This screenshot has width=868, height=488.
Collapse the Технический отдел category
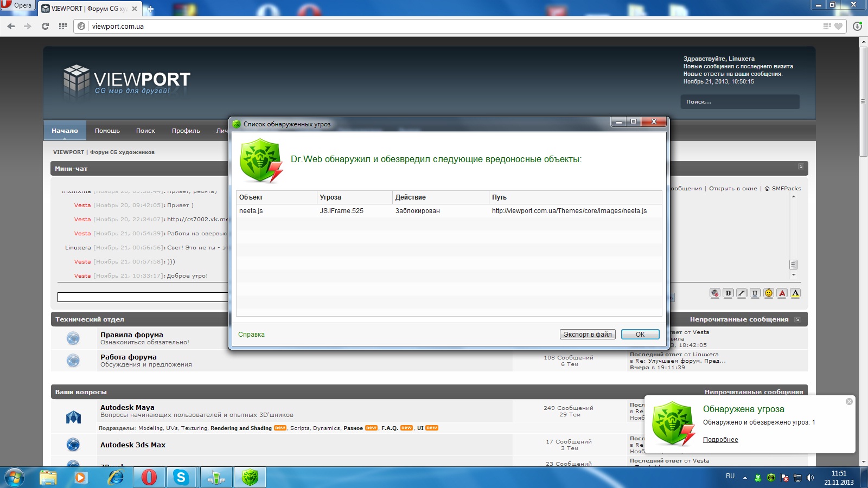click(x=797, y=319)
